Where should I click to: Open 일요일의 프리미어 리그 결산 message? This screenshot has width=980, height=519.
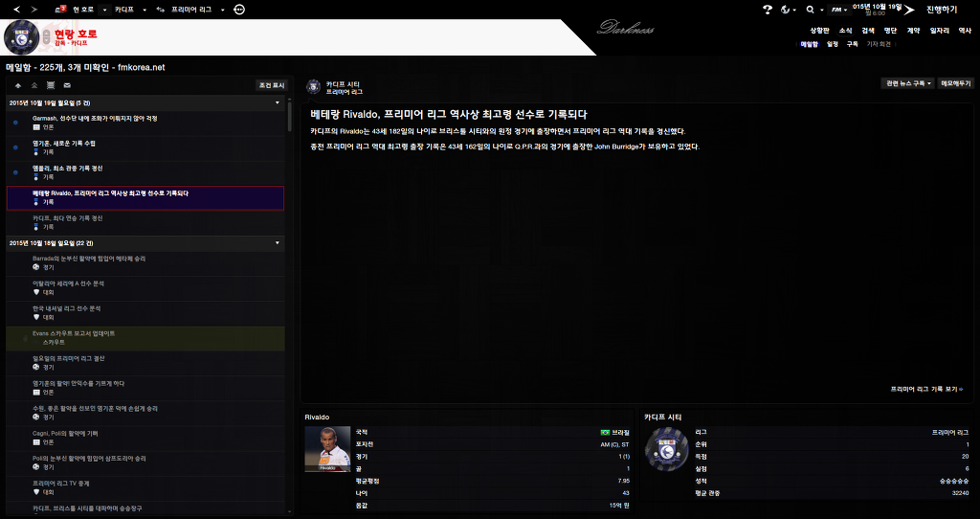click(145, 363)
